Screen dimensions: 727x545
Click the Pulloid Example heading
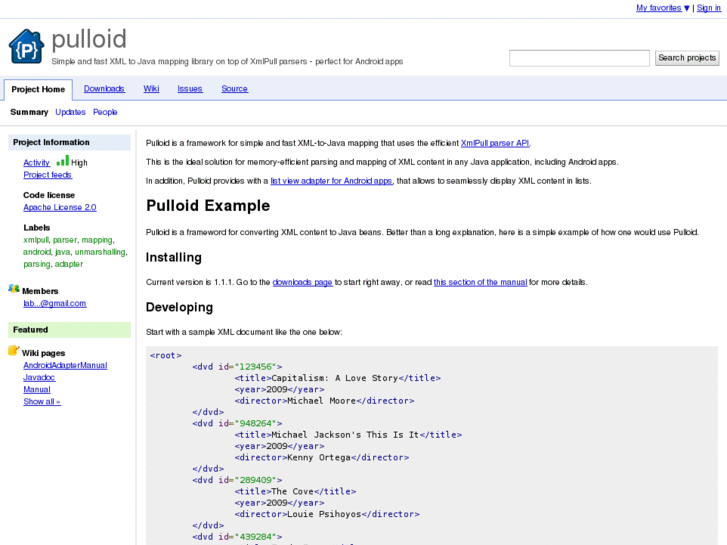click(x=208, y=205)
